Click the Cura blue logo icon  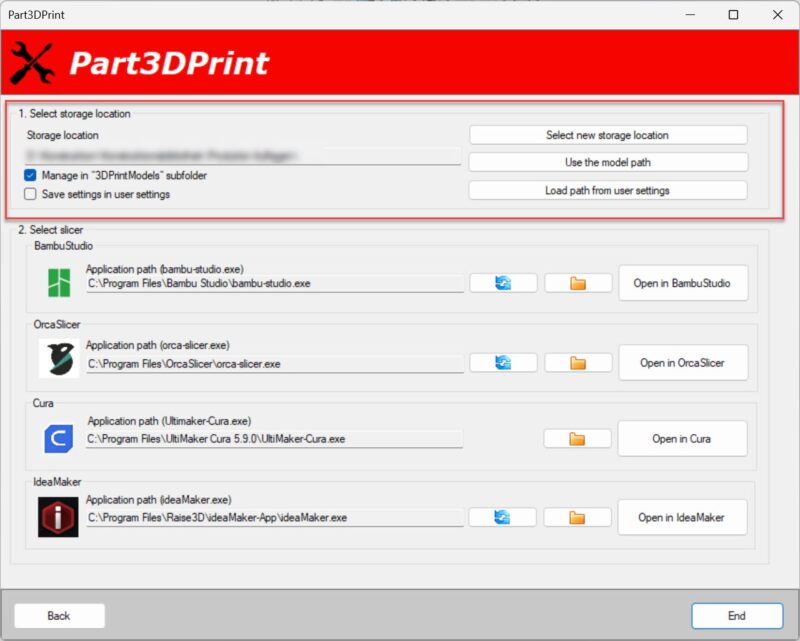[x=59, y=439]
